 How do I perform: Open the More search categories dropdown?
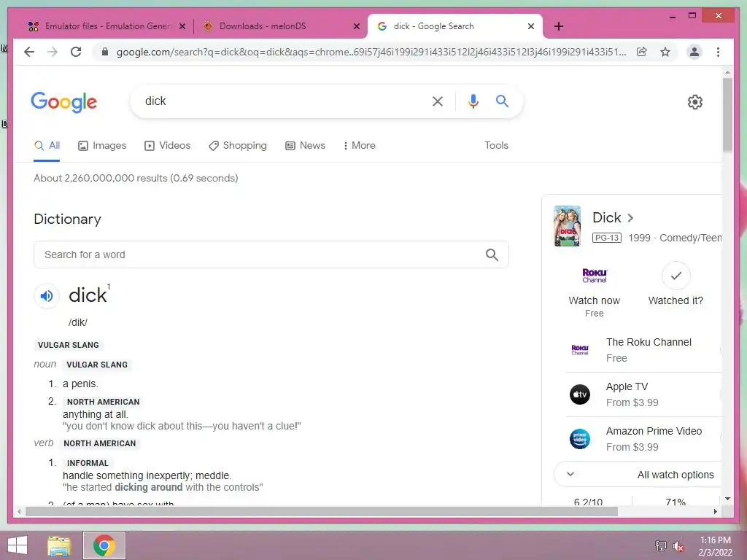pyautogui.click(x=359, y=145)
